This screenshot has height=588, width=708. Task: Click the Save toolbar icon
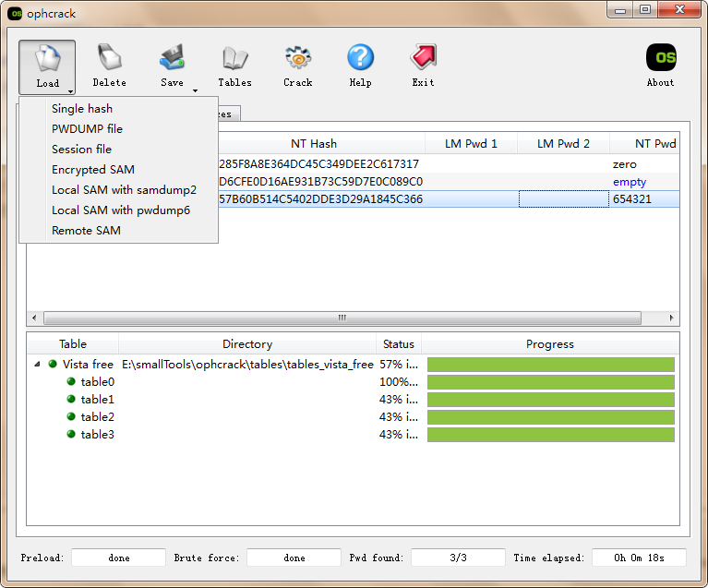click(x=172, y=58)
